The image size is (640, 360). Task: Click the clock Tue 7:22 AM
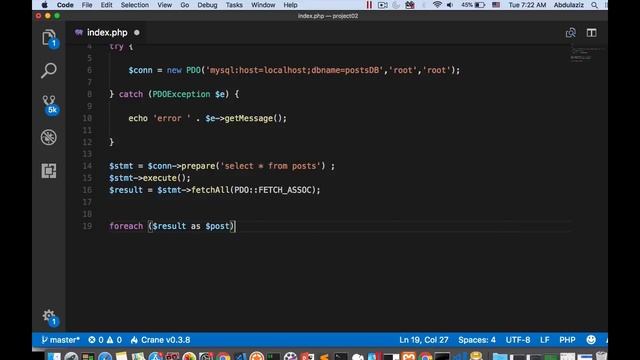[x=527, y=5]
